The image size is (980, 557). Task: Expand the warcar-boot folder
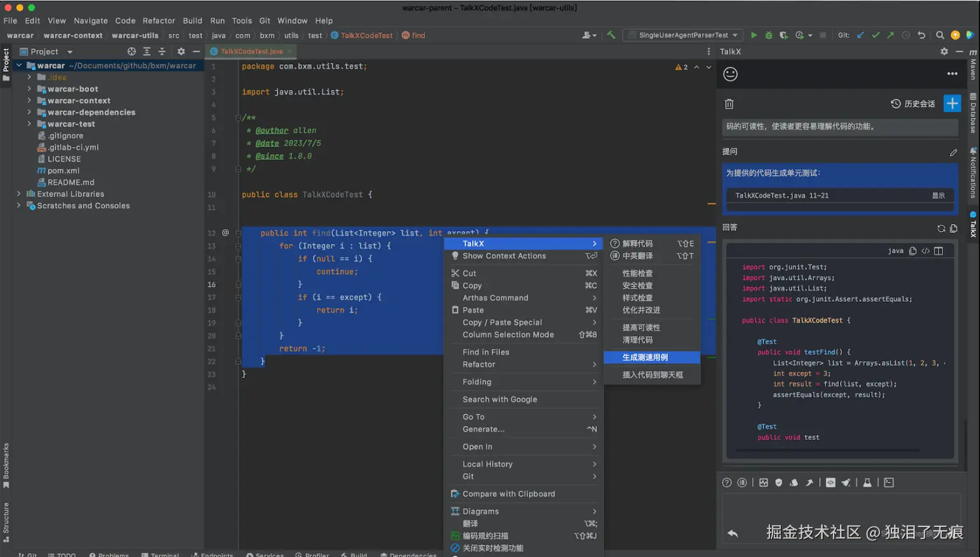(29, 89)
